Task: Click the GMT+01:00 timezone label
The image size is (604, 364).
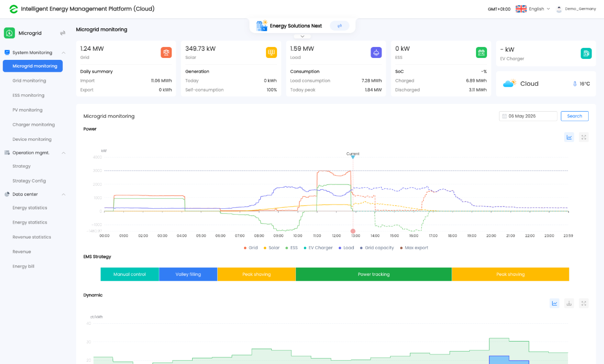Action: [499, 9]
